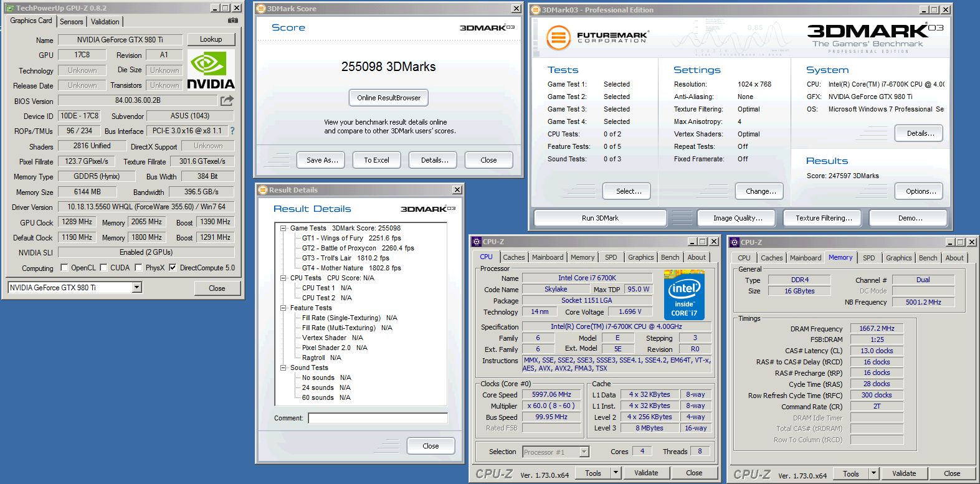Image resolution: width=980 pixels, height=484 pixels.
Task: Select GT4 - Mother Nature result row
Action: (x=351, y=268)
